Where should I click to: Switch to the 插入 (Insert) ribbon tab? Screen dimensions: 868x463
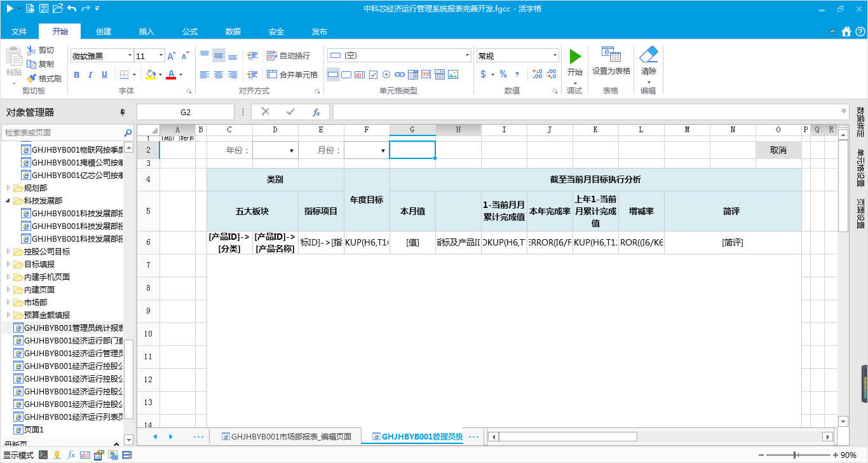tap(147, 32)
